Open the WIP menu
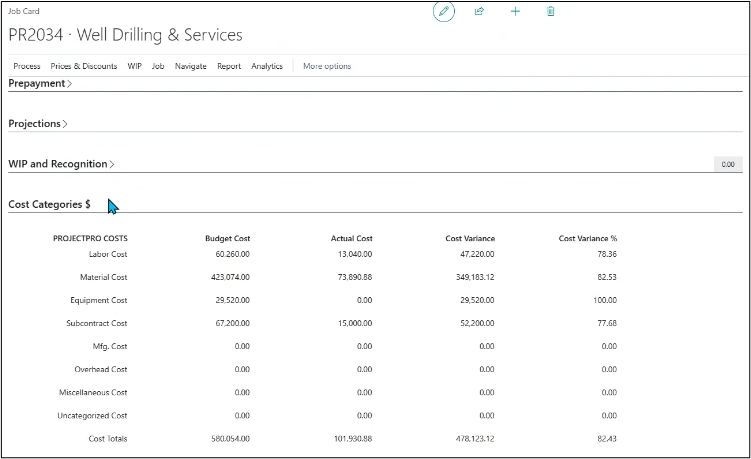This screenshot has width=751, height=459. point(135,66)
